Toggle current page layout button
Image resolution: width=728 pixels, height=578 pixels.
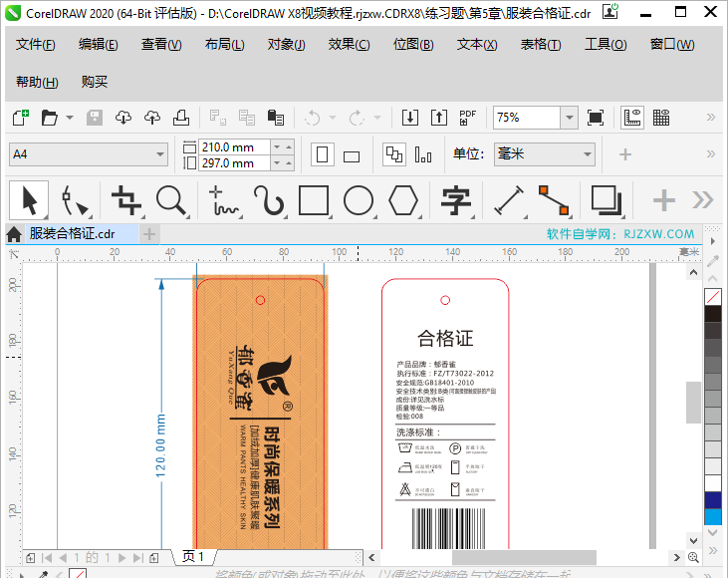pos(423,154)
